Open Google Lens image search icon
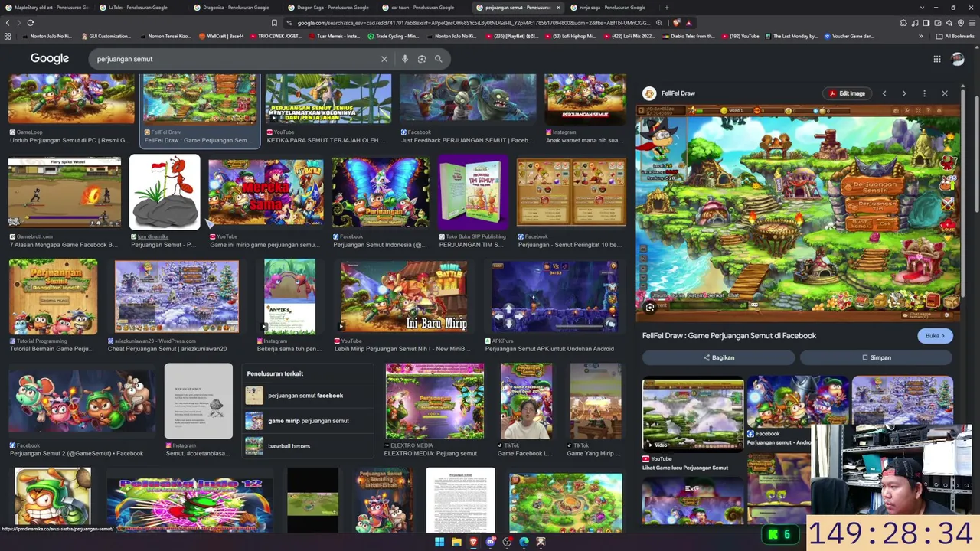 coord(422,59)
